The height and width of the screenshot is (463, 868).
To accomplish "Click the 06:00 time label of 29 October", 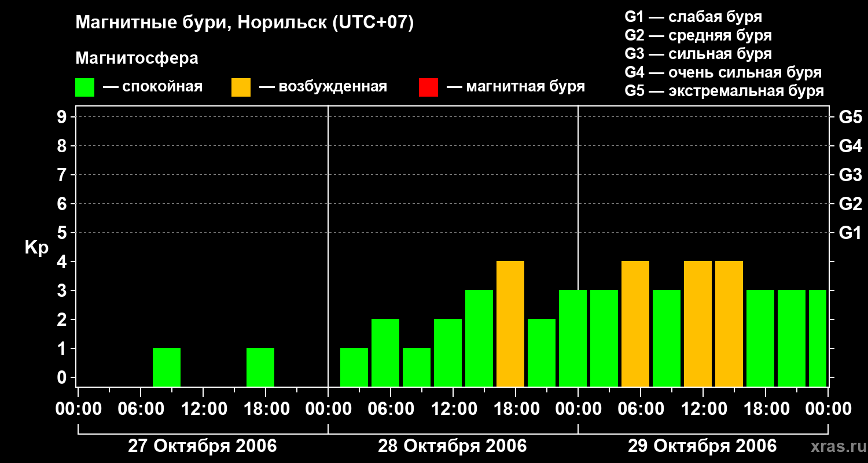I will [x=640, y=409].
